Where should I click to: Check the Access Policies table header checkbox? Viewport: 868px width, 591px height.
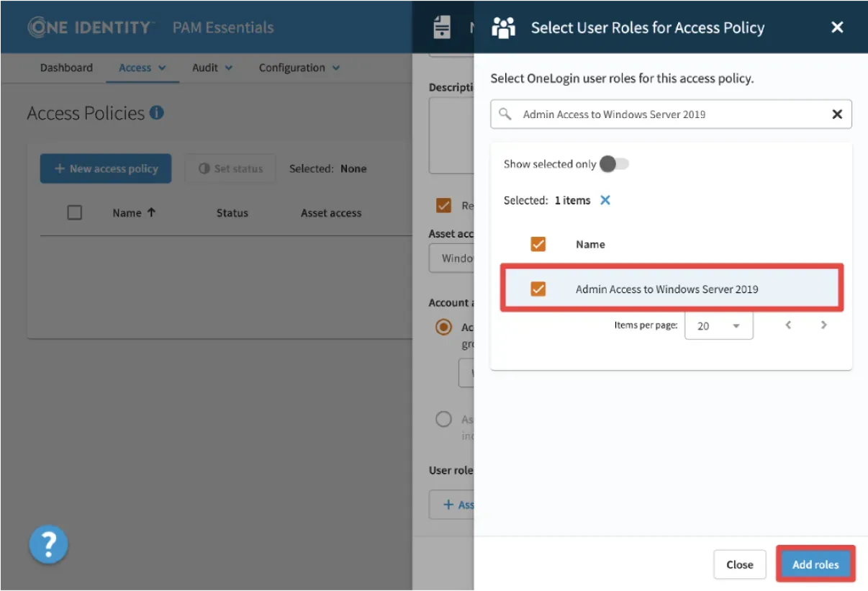point(74,212)
